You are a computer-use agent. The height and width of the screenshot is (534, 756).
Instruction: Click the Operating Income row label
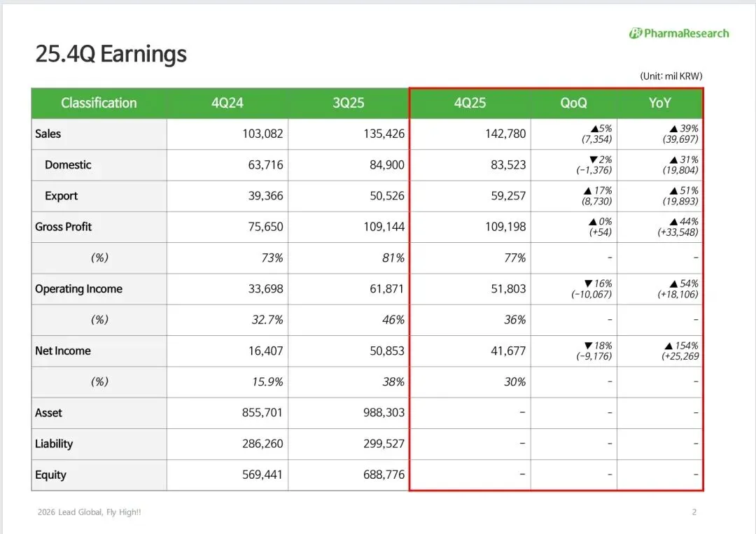point(78,289)
